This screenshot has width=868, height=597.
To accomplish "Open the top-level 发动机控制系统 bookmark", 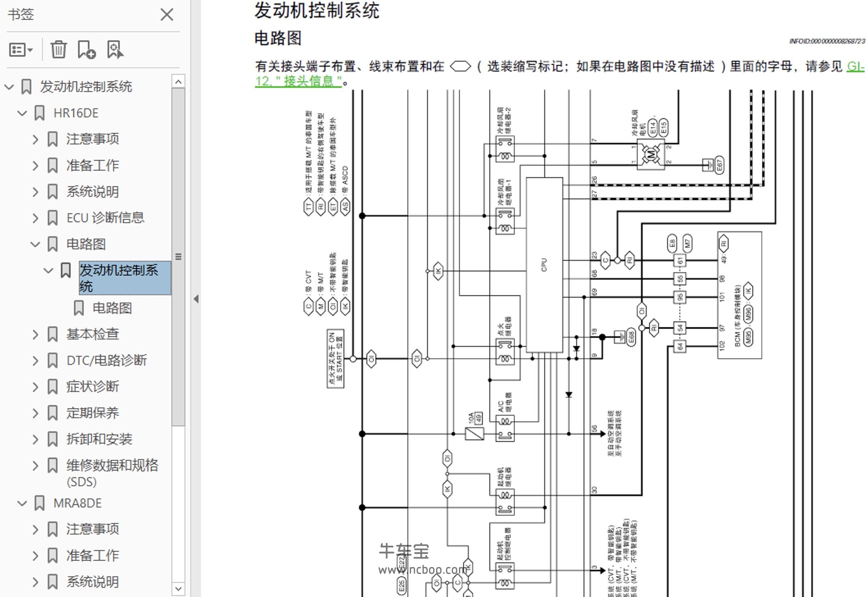I will (x=86, y=87).
